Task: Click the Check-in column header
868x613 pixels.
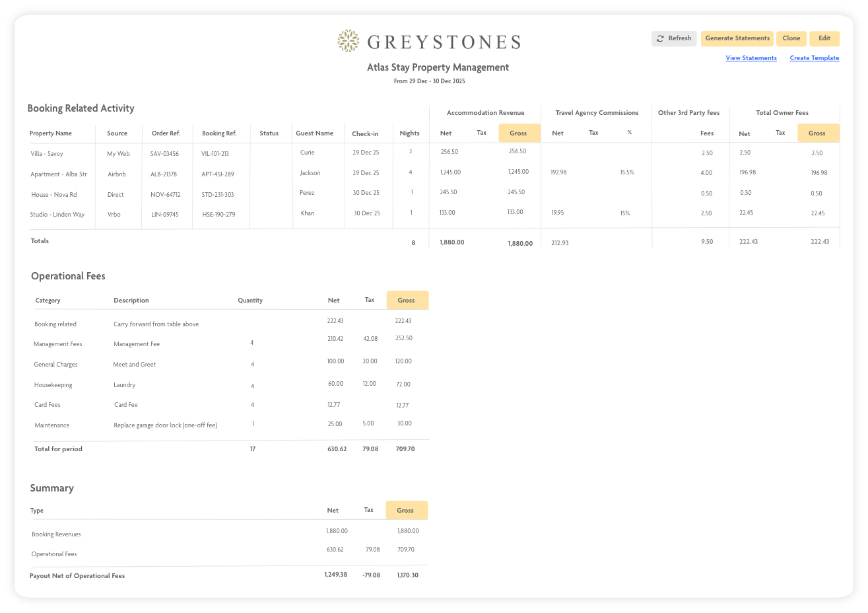Action: 366,133
